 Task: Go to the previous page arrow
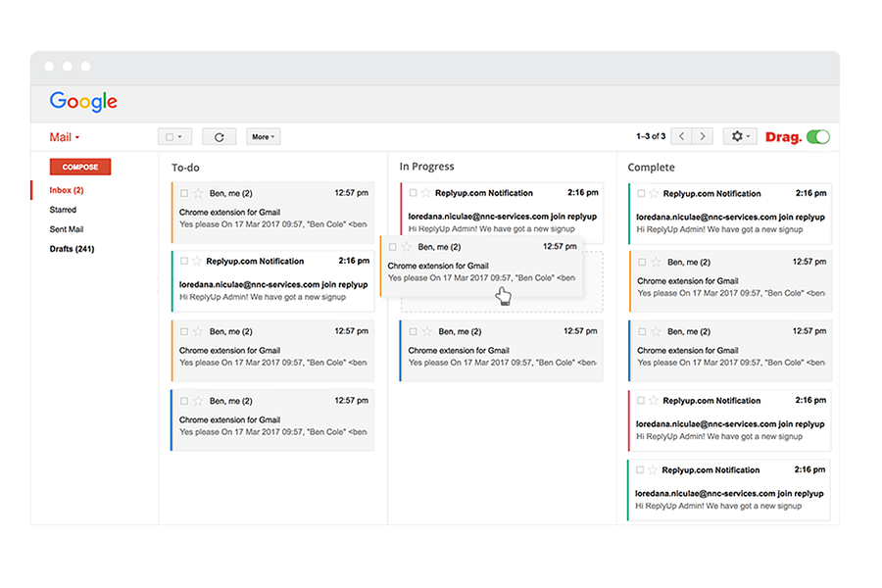click(682, 136)
